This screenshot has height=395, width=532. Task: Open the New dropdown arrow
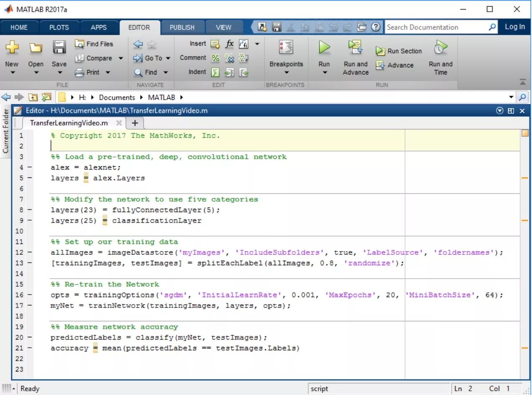[x=12, y=72]
